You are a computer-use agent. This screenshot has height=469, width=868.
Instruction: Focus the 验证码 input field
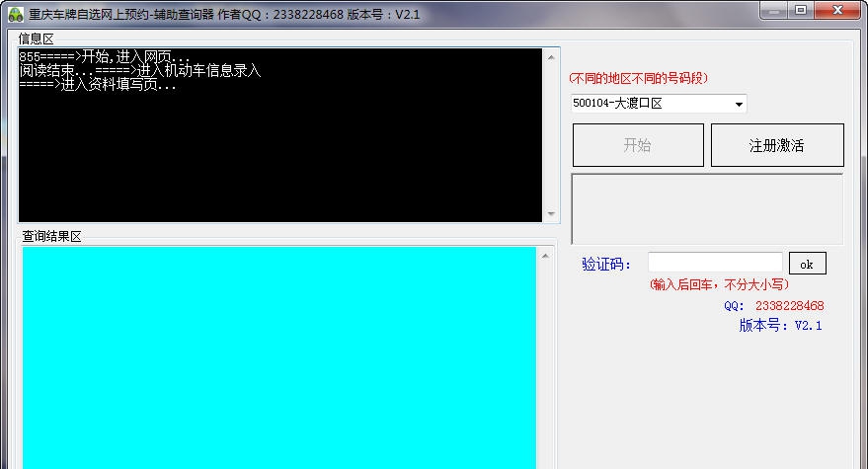point(715,263)
